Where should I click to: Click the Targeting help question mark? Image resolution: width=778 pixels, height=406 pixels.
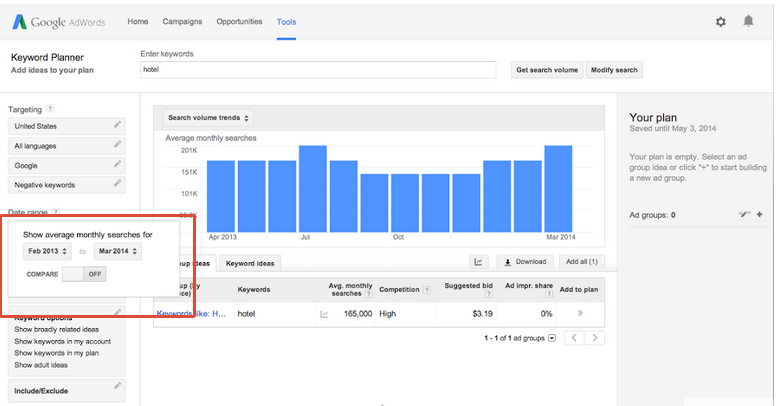click(50, 109)
